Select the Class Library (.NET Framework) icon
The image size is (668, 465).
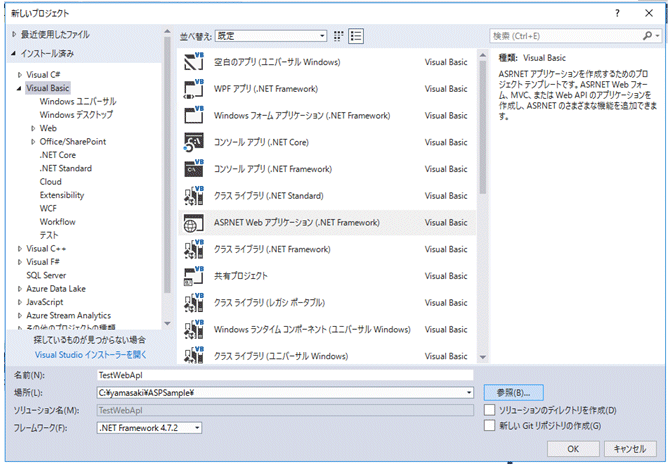(193, 249)
